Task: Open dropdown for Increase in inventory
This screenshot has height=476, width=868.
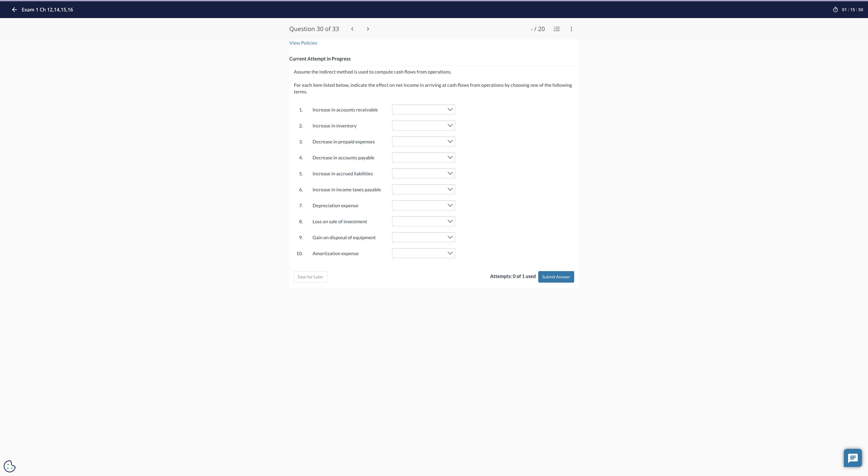Action: [423, 126]
